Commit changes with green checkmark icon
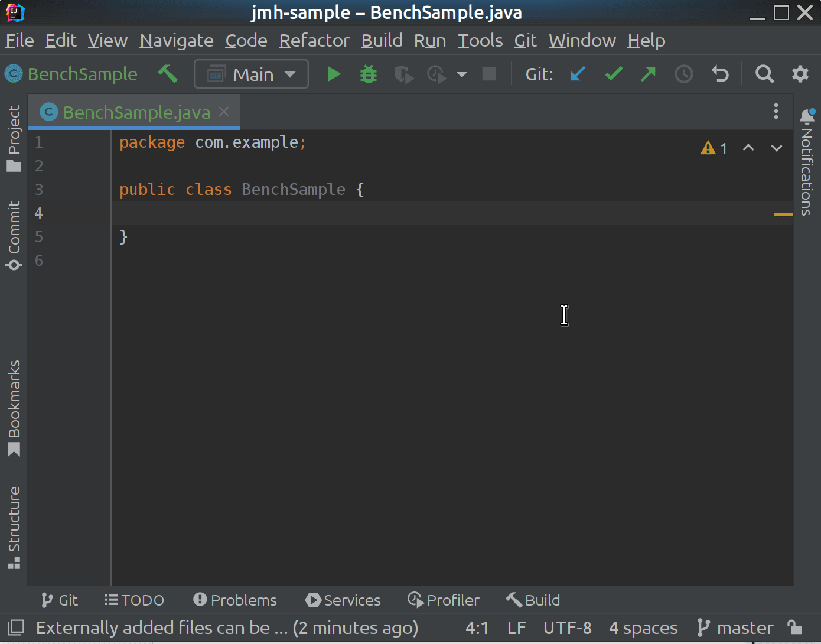This screenshot has height=644, width=821. click(614, 74)
